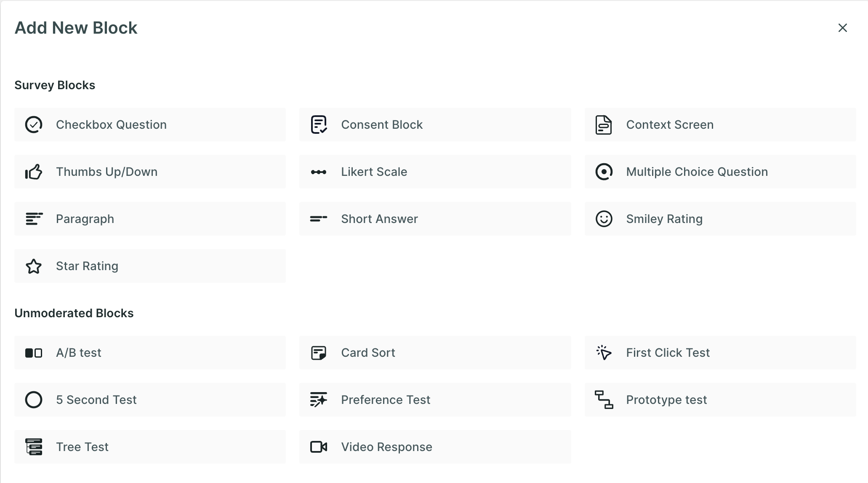Add a Consent Block
Screen dimensions: 868x483
coord(434,125)
